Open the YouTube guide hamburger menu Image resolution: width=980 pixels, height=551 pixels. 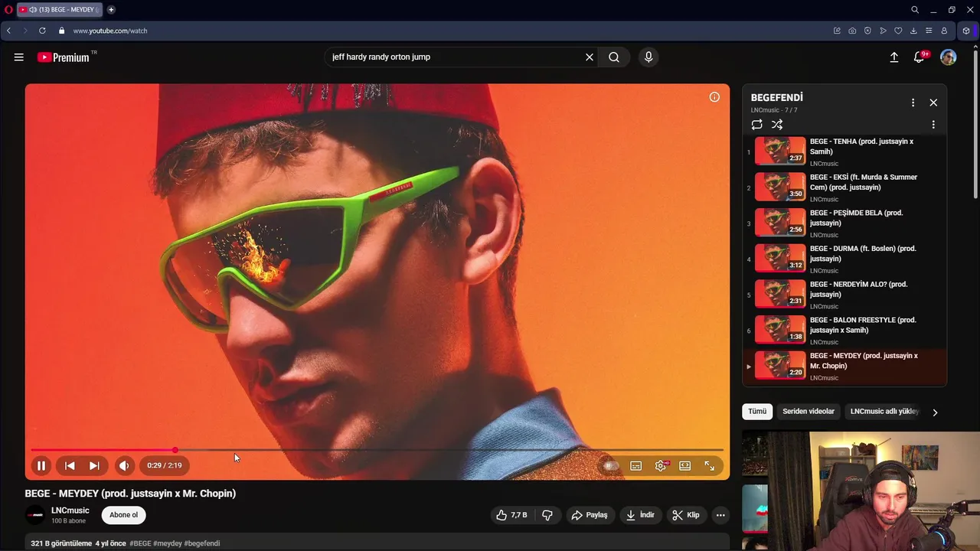pos(19,57)
